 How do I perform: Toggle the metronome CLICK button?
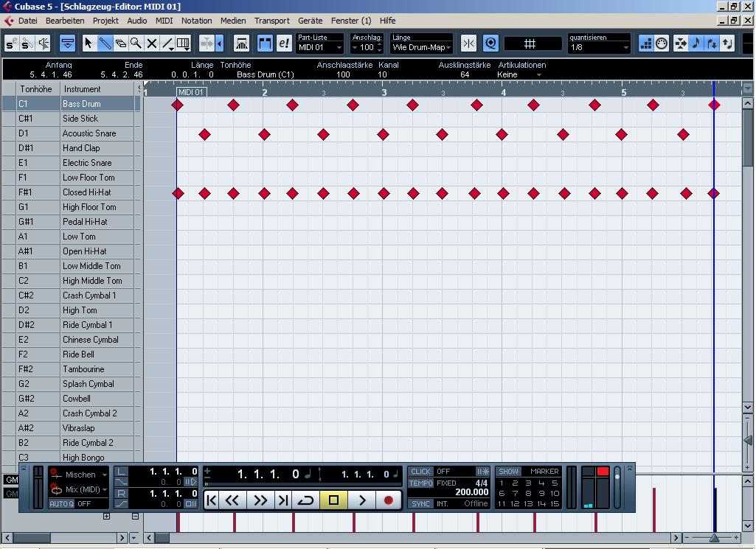tap(421, 472)
